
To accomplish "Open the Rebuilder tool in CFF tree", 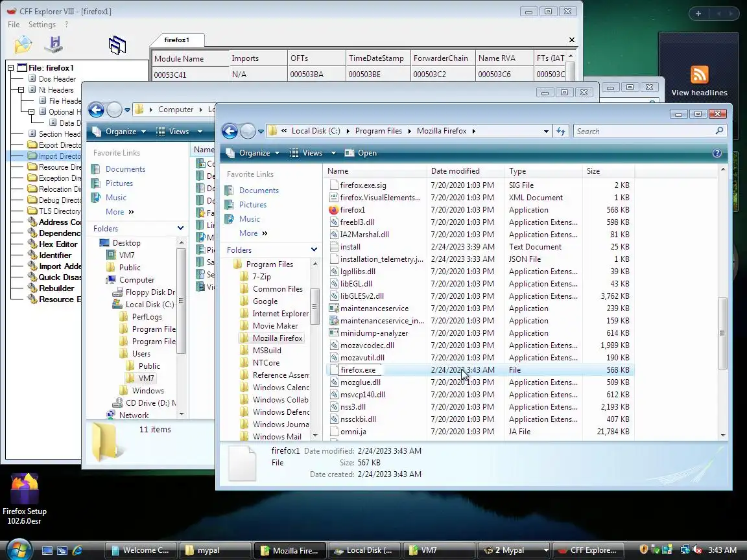I will tap(56, 288).
